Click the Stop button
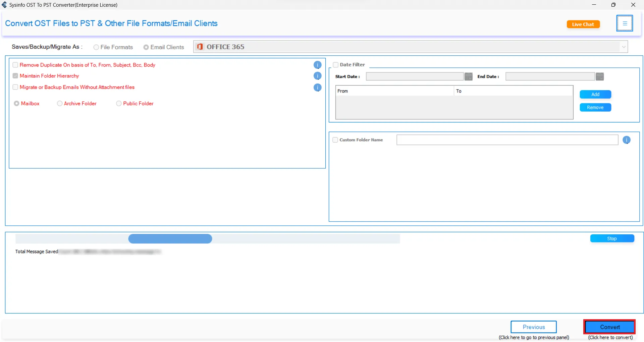The width and height of the screenshot is (644, 342). pos(612,238)
